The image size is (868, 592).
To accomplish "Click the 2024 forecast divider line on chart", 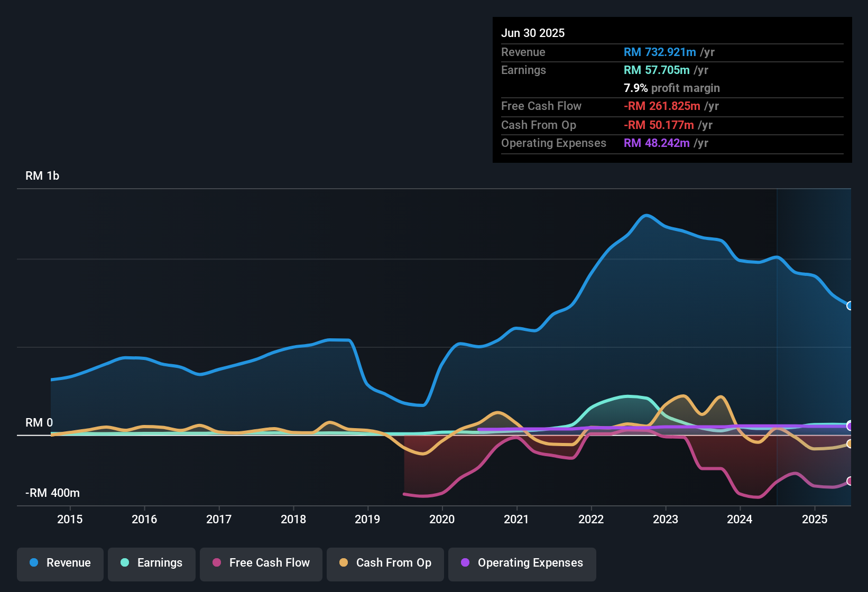I will [777, 344].
